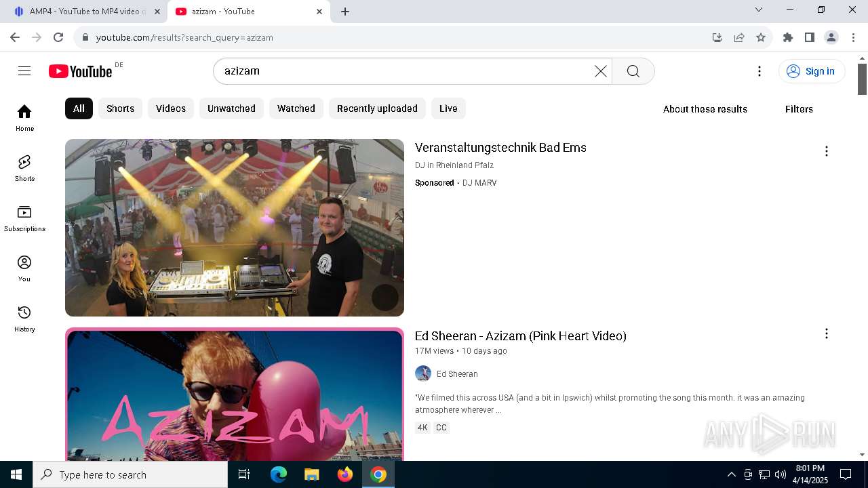This screenshot has width=868, height=488.
Task: Select the Videos filter chip
Action: 171,108
